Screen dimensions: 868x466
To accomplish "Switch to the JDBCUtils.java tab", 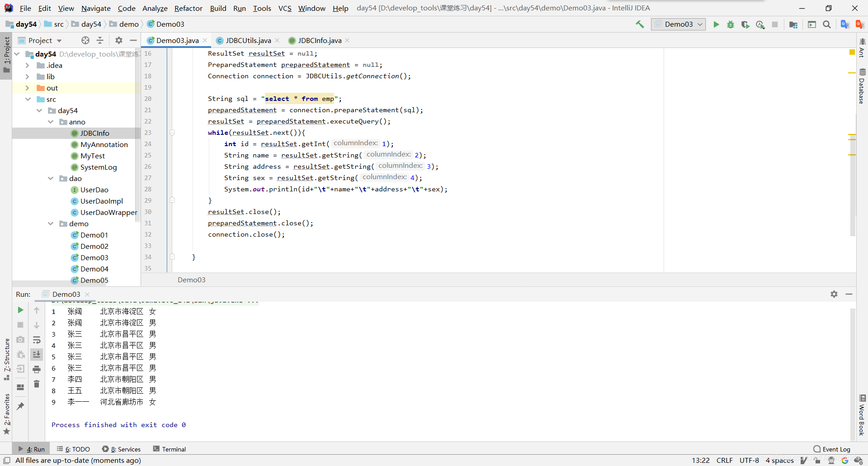I will point(248,40).
